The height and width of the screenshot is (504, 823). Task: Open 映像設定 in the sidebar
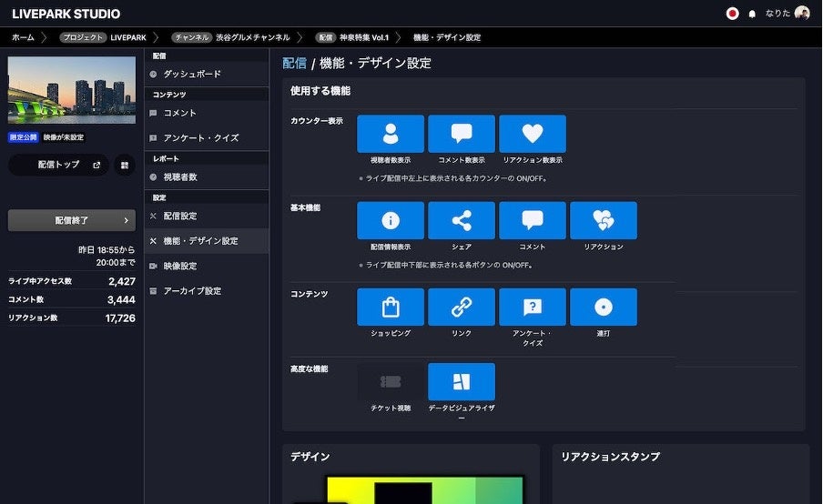click(207, 266)
